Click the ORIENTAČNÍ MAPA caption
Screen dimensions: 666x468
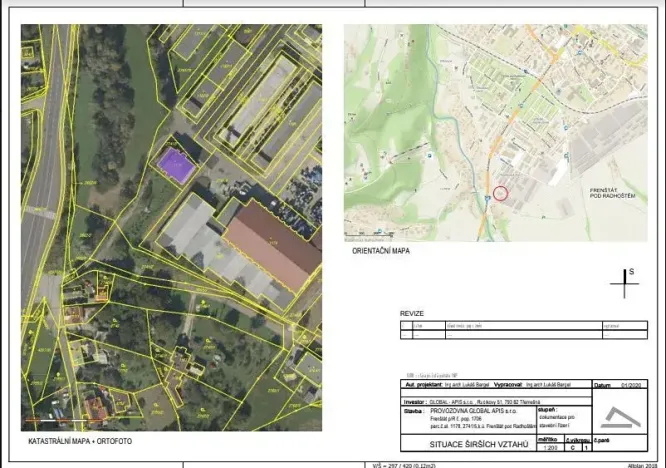380,252
